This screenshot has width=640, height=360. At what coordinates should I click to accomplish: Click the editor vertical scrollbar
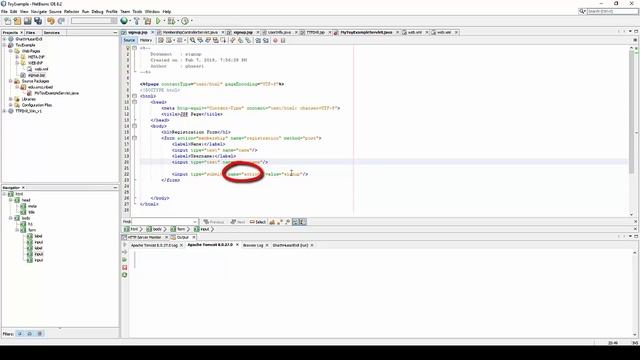coord(631,131)
